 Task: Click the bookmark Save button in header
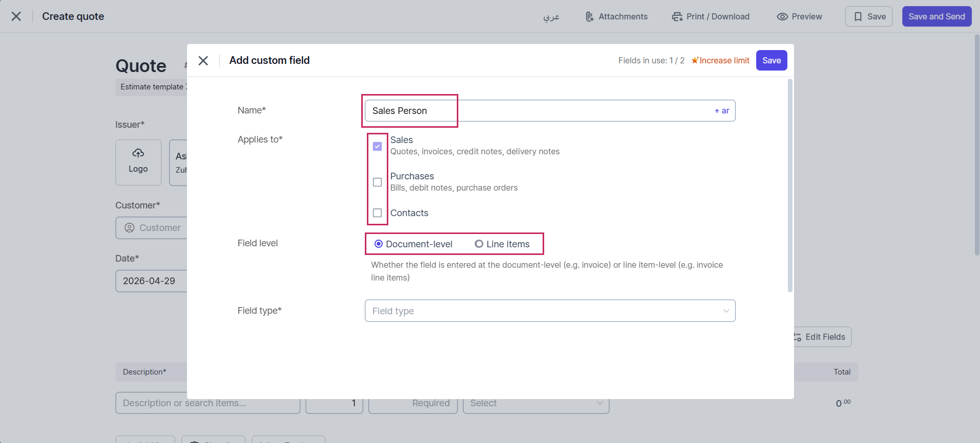(868, 17)
